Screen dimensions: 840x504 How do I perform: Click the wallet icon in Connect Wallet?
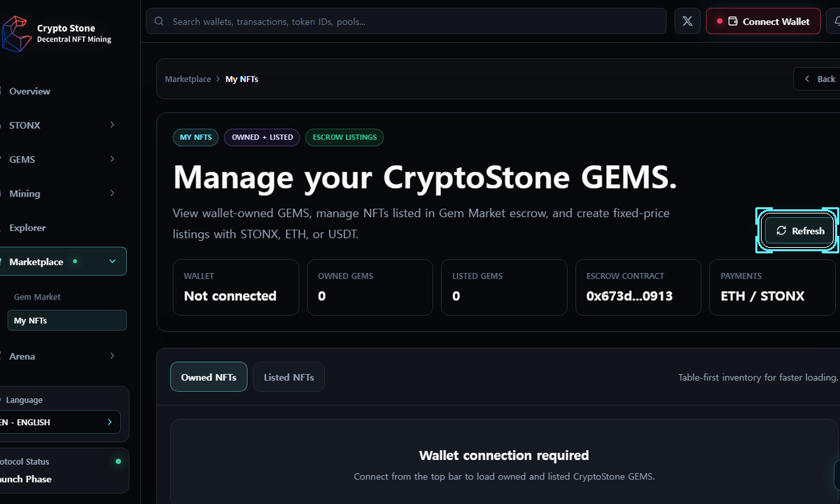733,22
